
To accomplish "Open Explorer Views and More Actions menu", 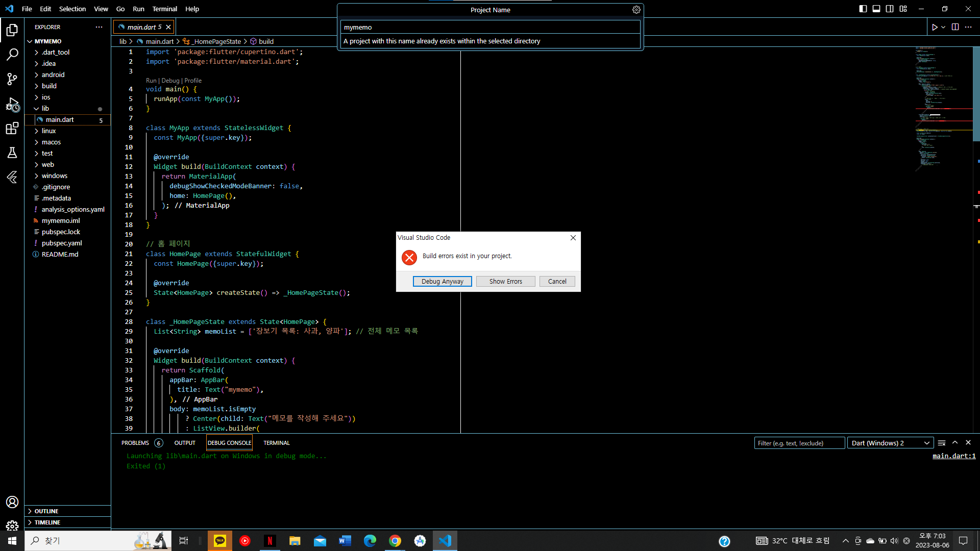I will [x=99, y=27].
